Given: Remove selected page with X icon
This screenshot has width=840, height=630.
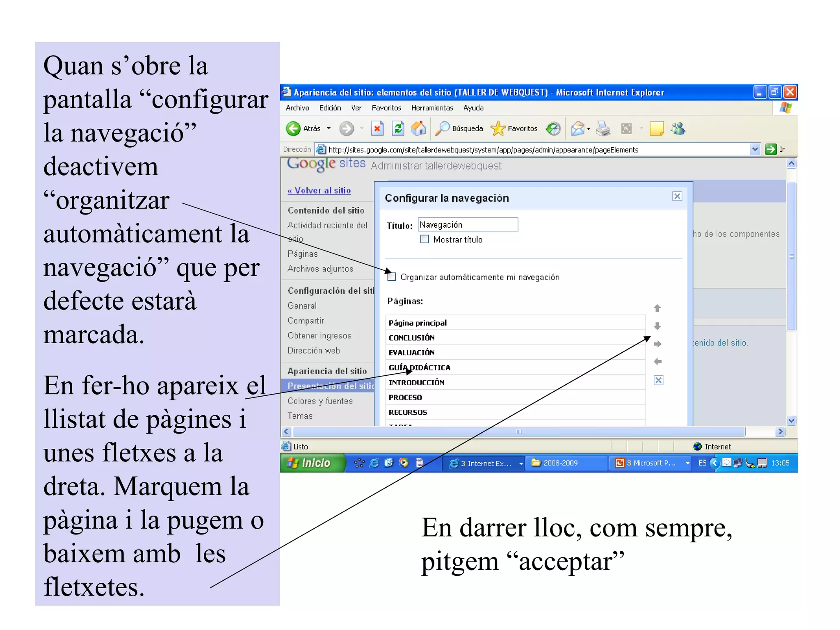Looking at the screenshot, I should pos(658,380).
